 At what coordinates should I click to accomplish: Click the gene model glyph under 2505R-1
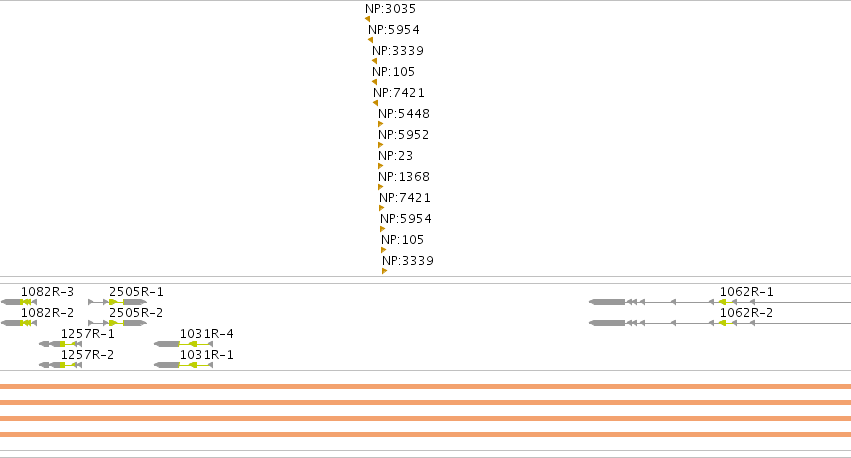(x=117, y=302)
